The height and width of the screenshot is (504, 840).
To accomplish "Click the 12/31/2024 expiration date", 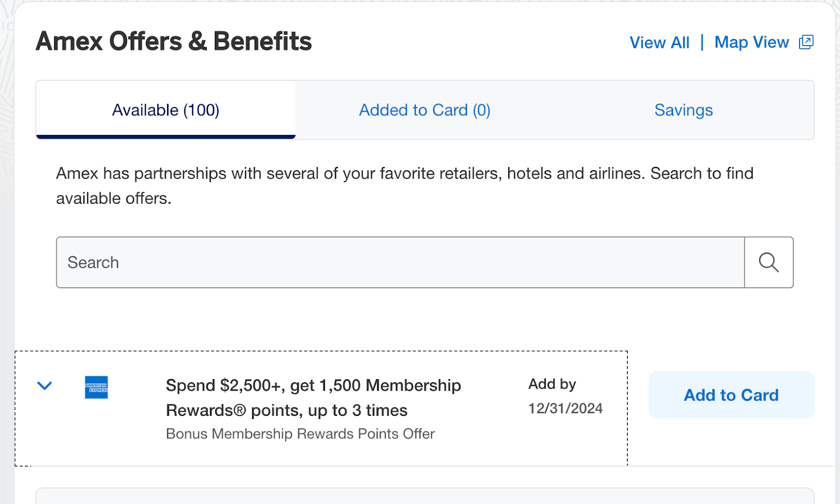I will point(565,408).
